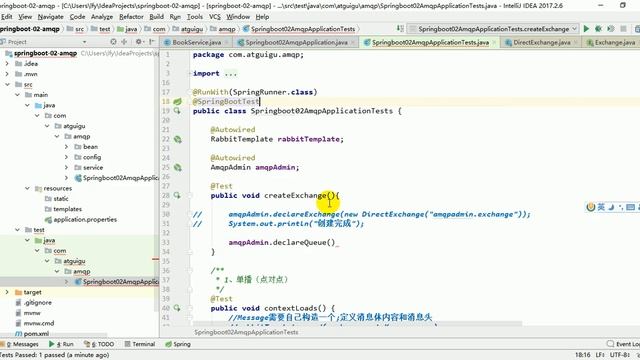Start debugging with the bug icon

click(x=598, y=29)
